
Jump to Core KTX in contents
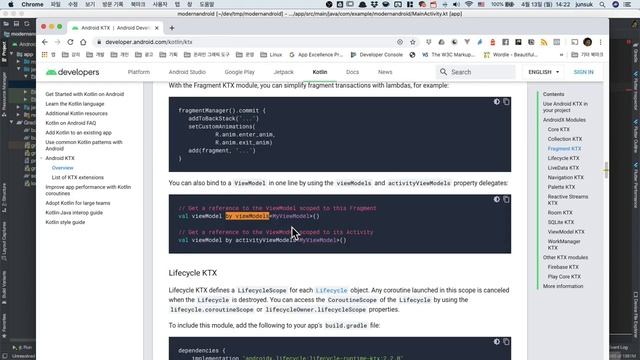click(x=558, y=129)
